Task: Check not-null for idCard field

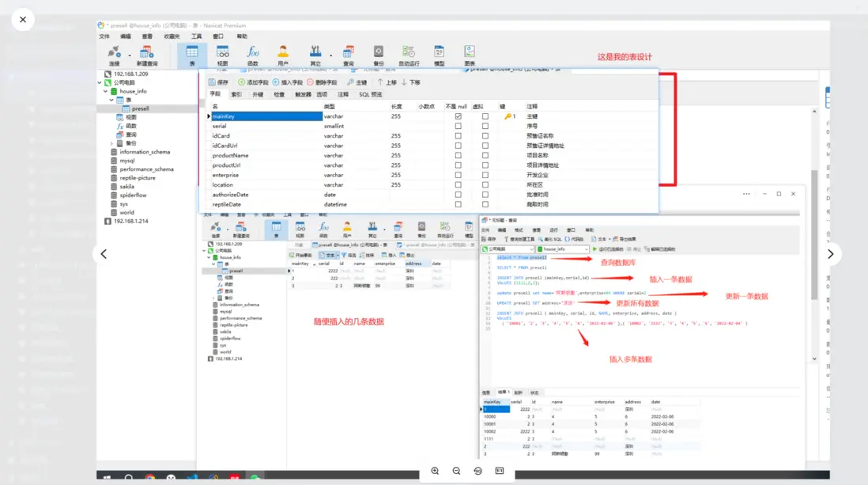Action: (458, 136)
